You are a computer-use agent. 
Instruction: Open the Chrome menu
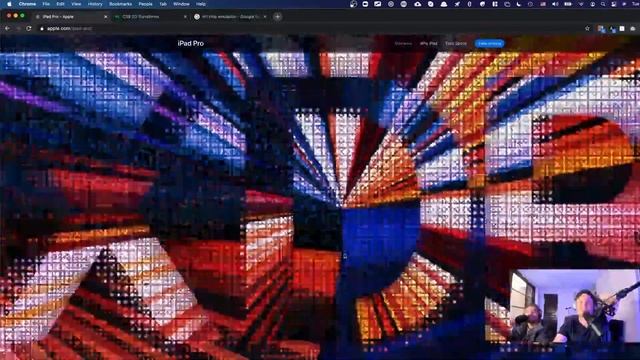(27, 4)
